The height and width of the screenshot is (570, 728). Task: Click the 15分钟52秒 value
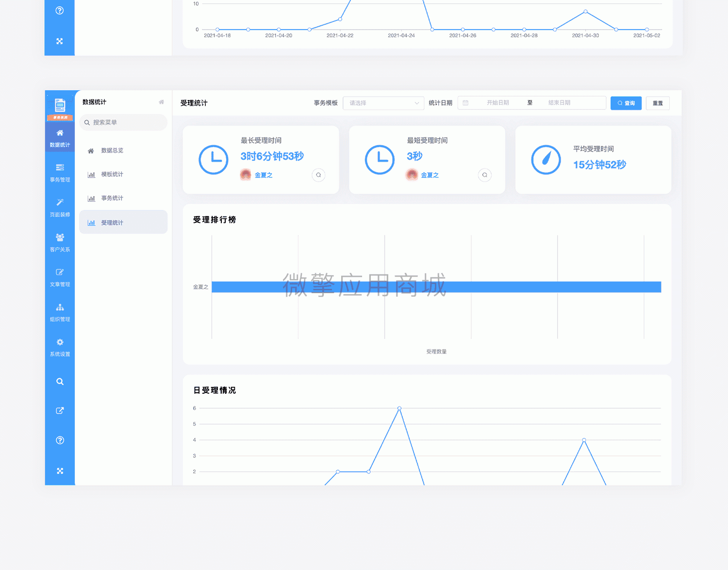tap(600, 165)
